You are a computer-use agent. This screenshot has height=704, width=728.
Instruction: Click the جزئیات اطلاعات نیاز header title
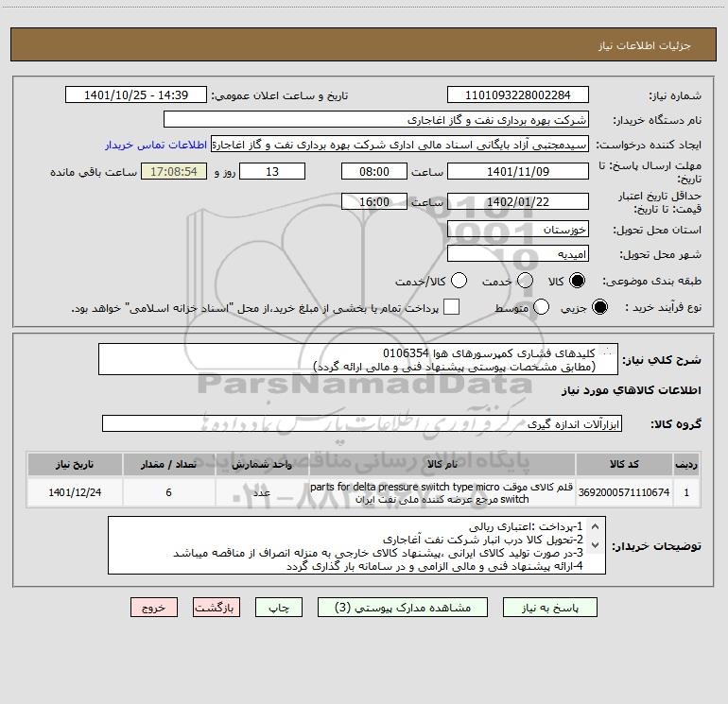[645, 45]
